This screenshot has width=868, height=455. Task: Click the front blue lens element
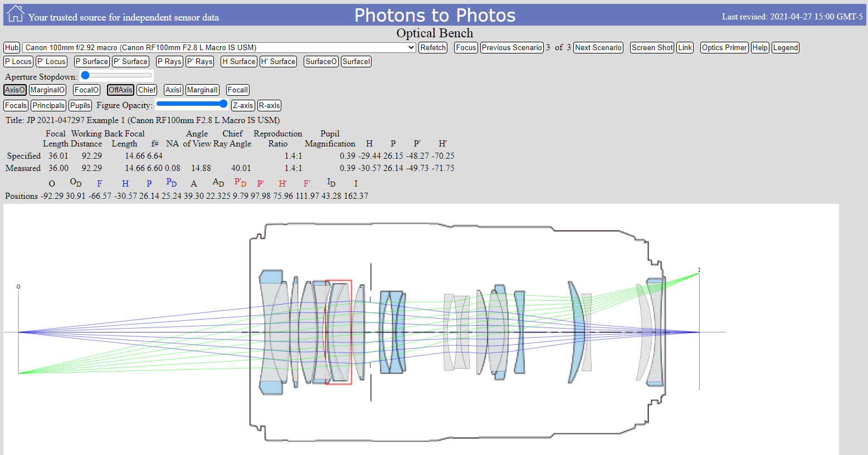271,332
